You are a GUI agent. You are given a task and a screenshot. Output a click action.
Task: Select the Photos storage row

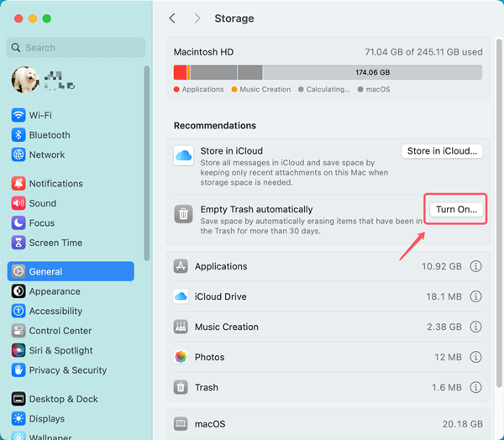[x=328, y=357]
